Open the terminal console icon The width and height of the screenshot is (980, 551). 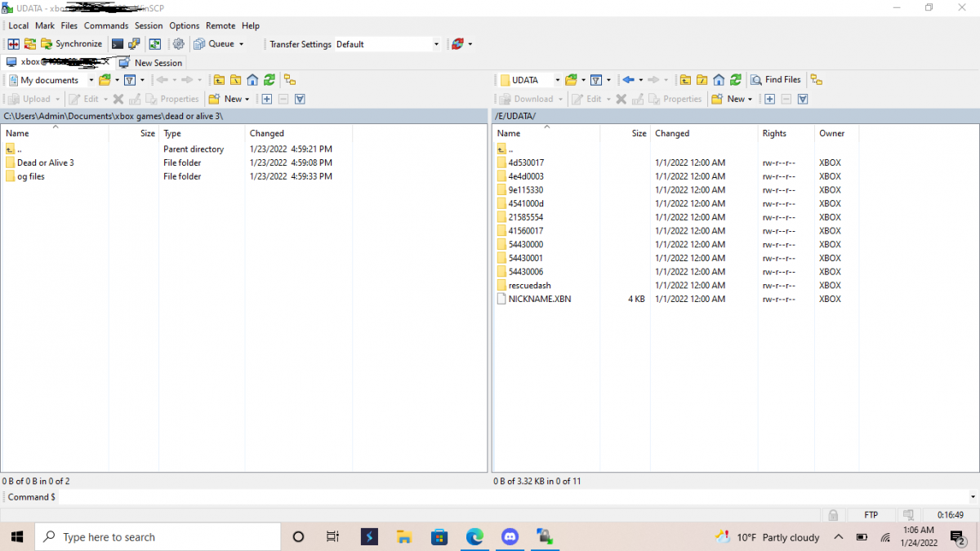118,44
